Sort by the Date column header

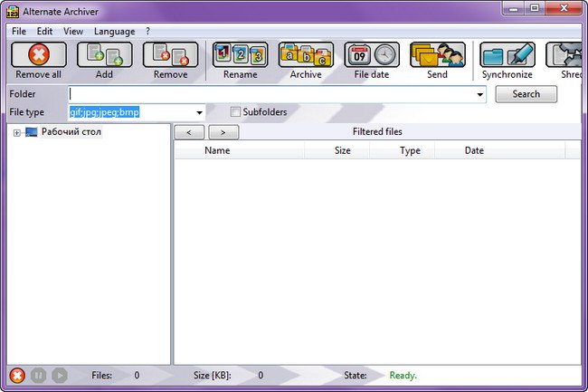click(500, 150)
